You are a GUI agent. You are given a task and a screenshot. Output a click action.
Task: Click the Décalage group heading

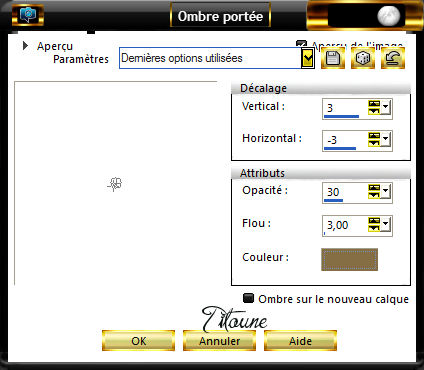(x=263, y=88)
